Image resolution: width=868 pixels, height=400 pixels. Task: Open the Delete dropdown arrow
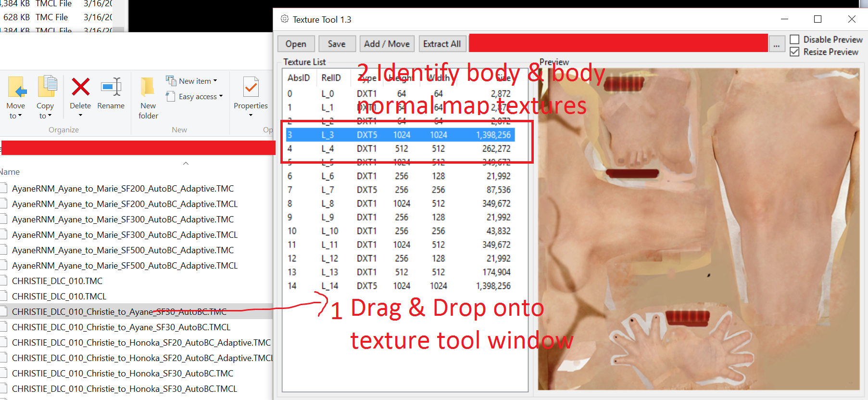point(80,116)
